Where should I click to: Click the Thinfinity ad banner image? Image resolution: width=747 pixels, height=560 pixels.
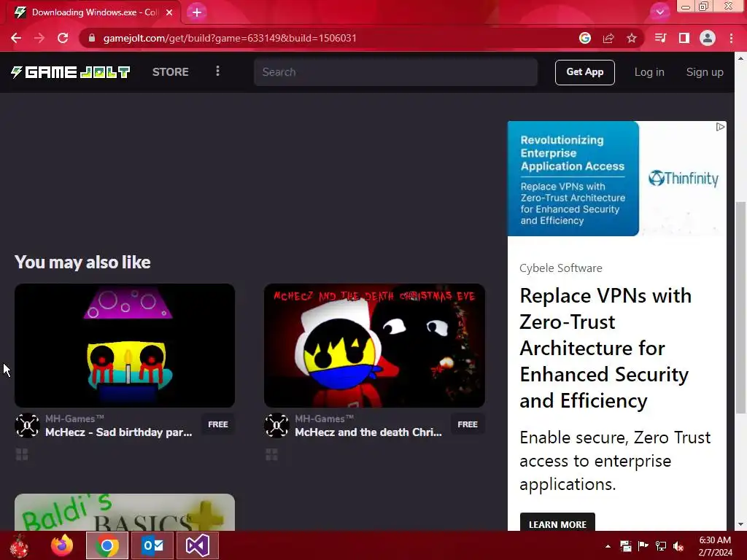617,179
